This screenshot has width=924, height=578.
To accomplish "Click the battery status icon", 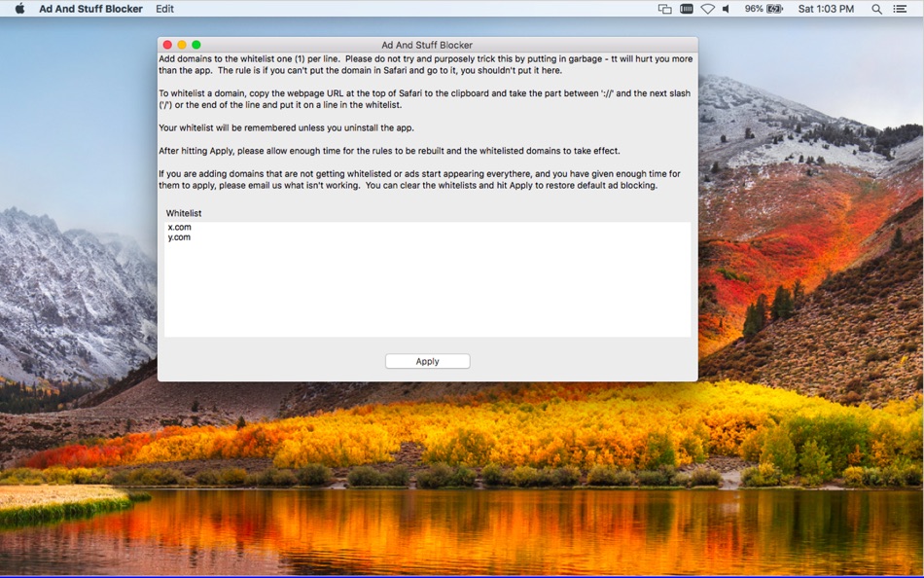I will coord(774,9).
